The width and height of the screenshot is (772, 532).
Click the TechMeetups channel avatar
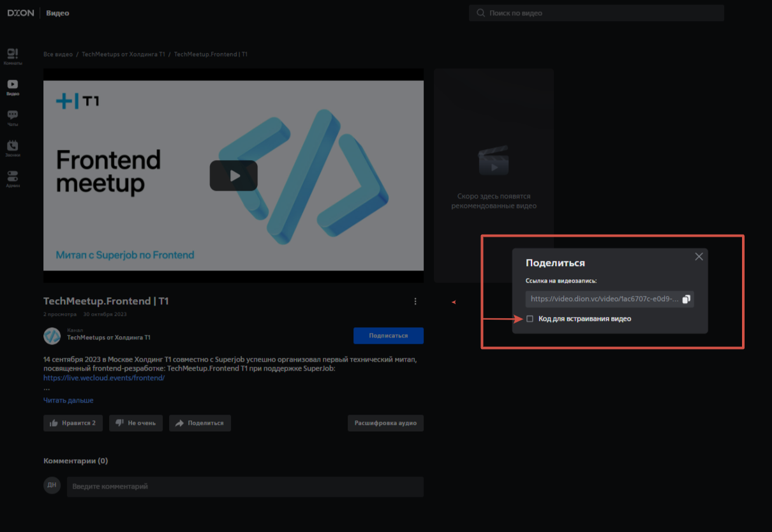[x=52, y=336]
